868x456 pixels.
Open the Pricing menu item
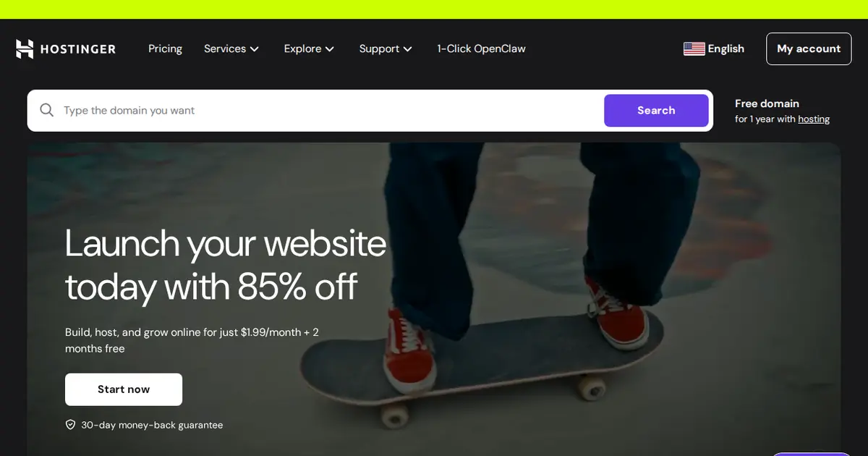(165, 48)
